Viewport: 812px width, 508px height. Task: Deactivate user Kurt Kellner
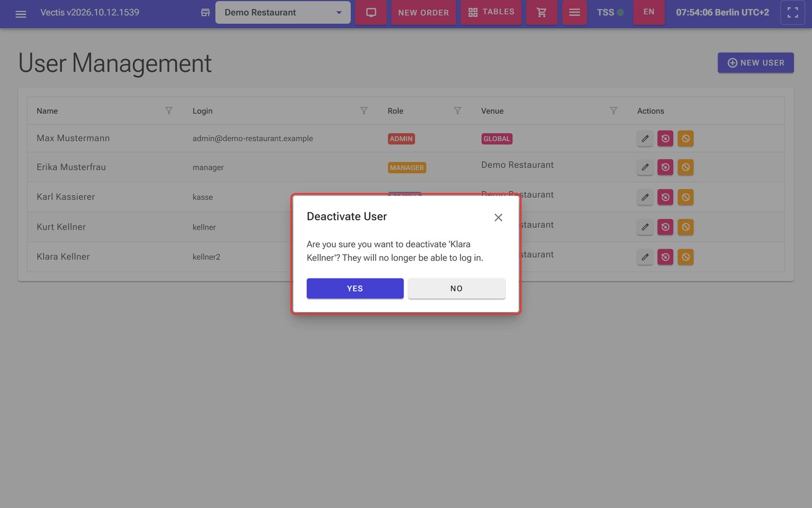(686, 227)
